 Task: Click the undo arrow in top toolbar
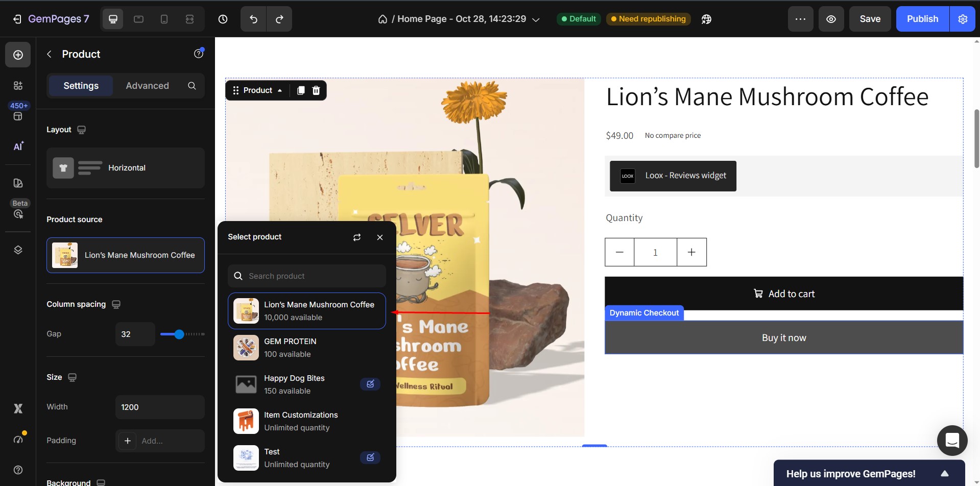click(x=254, y=19)
